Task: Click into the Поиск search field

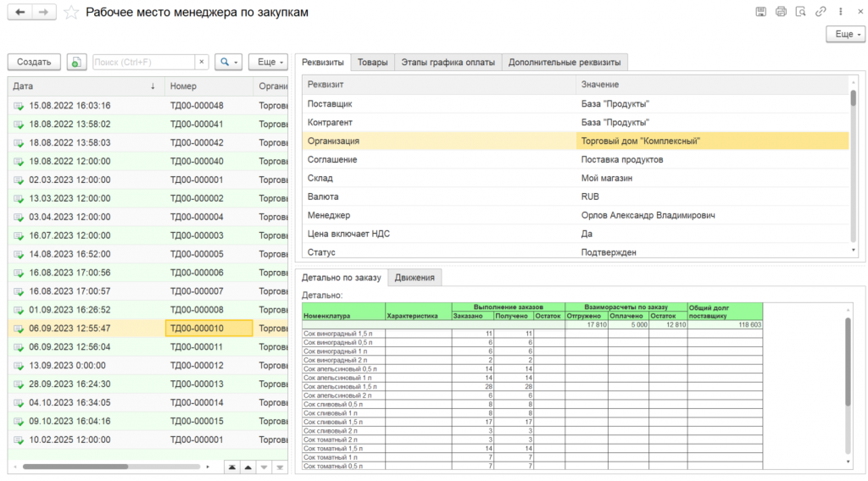Action: click(142, 62)
